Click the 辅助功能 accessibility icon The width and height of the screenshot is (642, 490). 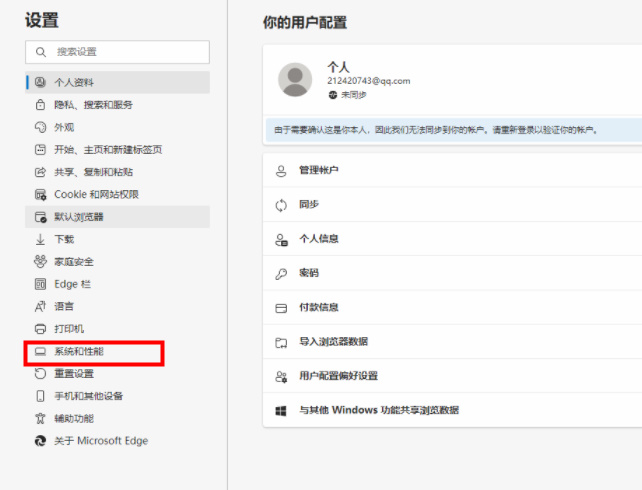[x=40, y=418]
